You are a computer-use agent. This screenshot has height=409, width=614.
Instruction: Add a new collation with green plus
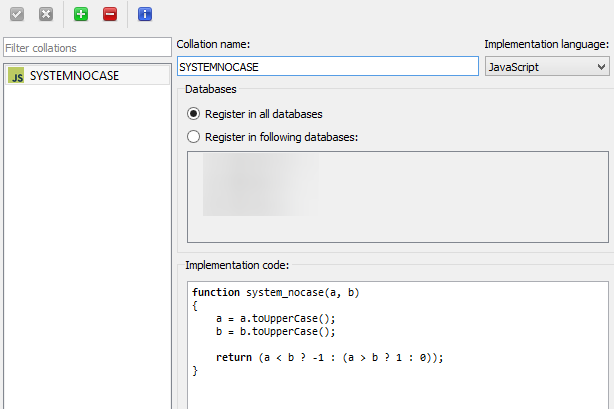81,15
